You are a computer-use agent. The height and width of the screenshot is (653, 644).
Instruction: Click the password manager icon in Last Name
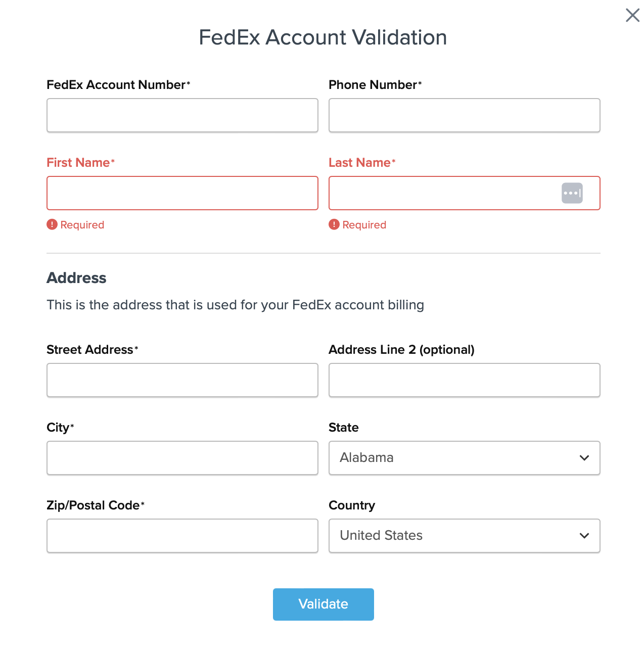(572, 193)
